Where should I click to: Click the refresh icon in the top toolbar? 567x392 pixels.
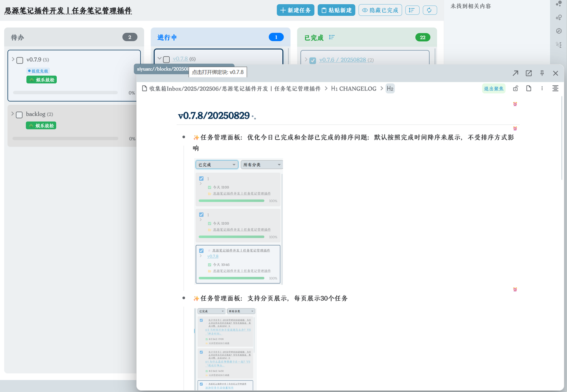coord(430,10)
